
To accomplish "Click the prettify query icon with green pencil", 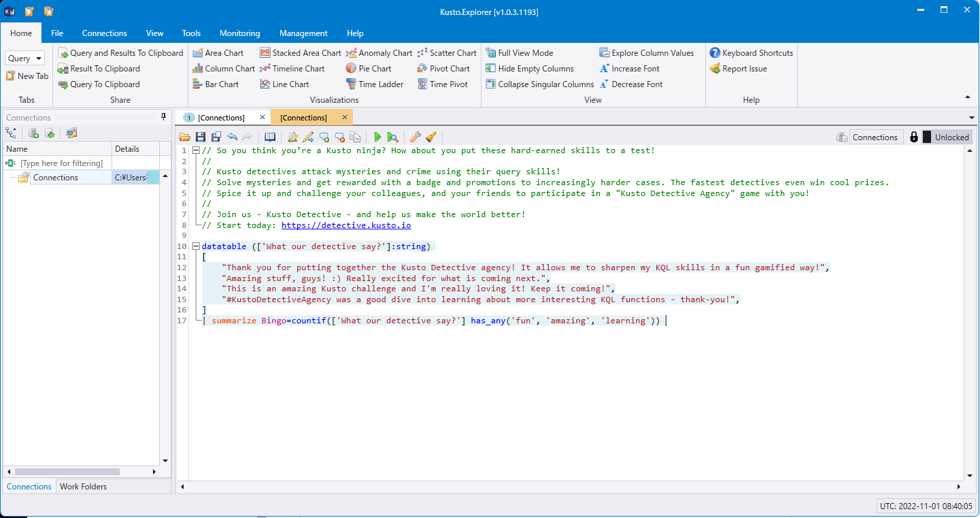I will [x=293, y=137].
